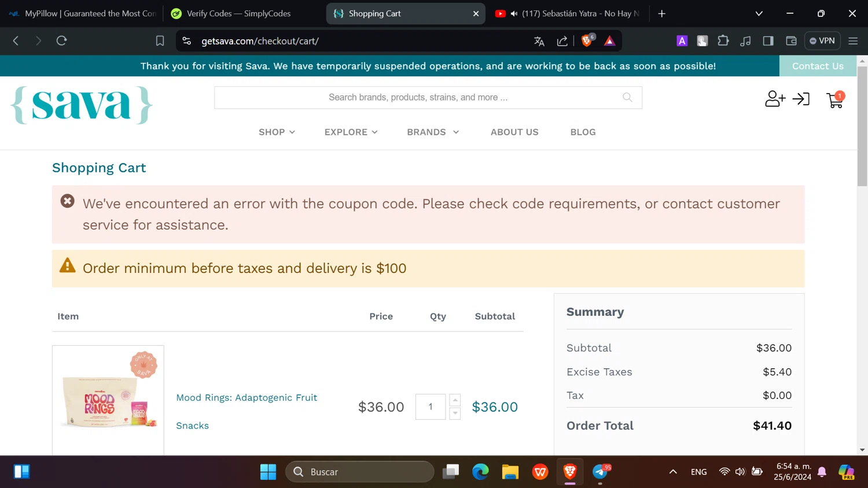Image resolution: width=868 pixels, height=488 pixels.
Task: Open the Brave VPN button
Action: [822, 41]
